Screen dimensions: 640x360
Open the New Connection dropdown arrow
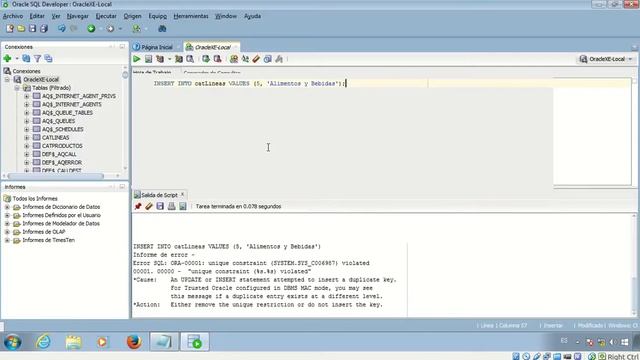(x=17, y=59)
